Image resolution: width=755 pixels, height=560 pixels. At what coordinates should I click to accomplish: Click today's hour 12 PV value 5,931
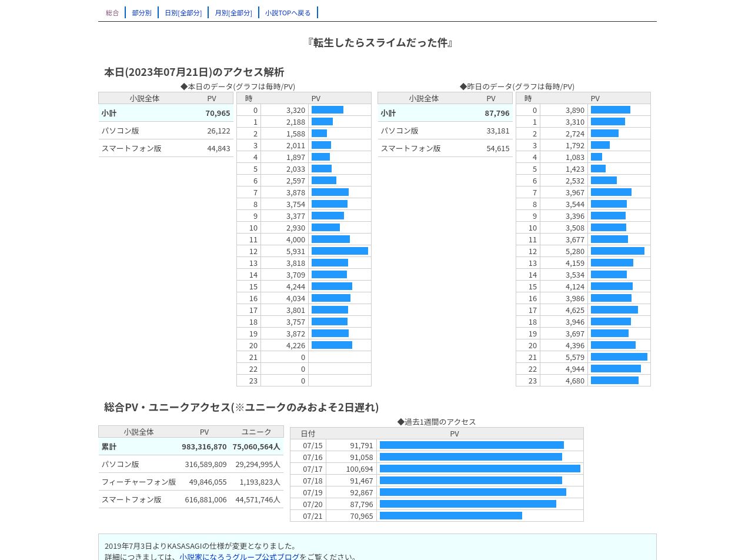296,251
